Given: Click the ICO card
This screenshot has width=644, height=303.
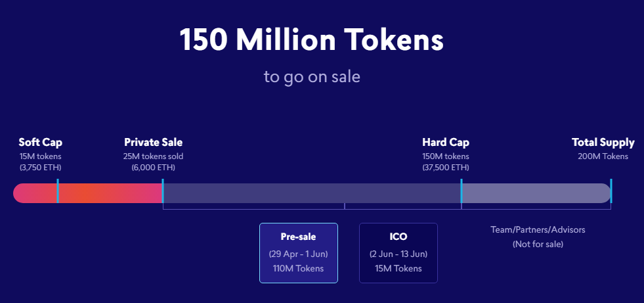Looking at the screenshot, I should (x=398, y=252).
